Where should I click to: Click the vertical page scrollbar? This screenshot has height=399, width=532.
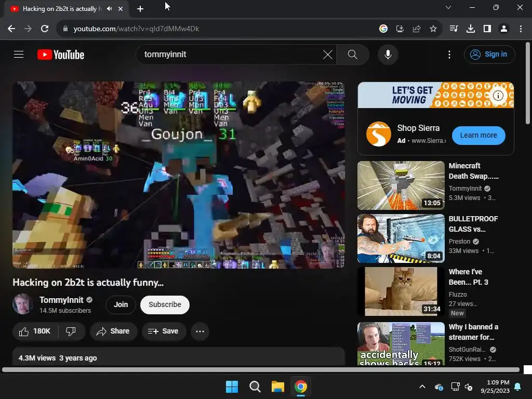pyautogui.click(x=528, y=83)
